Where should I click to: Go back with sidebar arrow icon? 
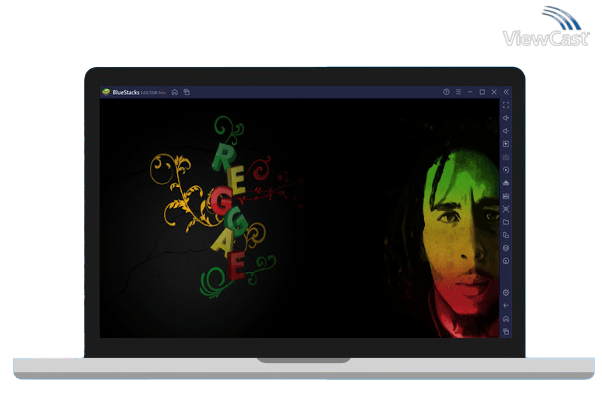[506, 306]
